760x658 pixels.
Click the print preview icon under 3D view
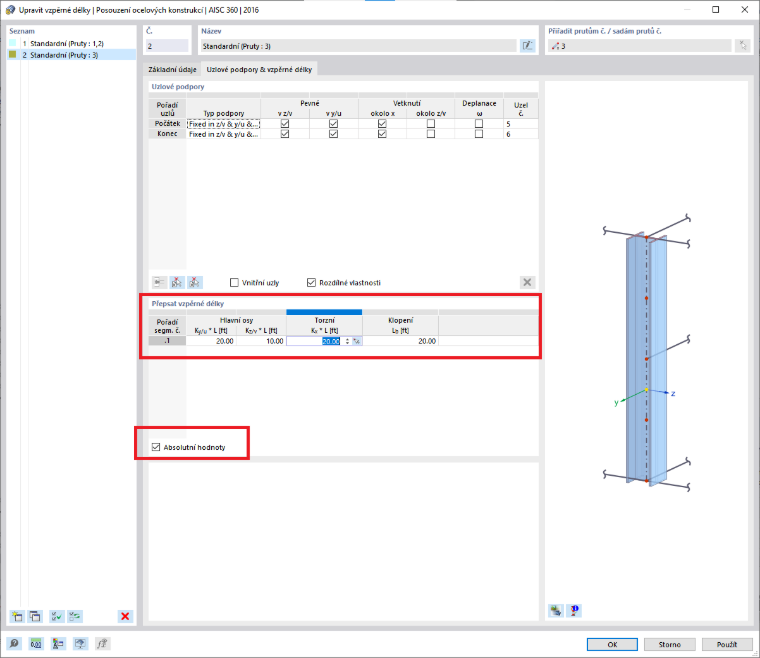[x=574, y=611]
